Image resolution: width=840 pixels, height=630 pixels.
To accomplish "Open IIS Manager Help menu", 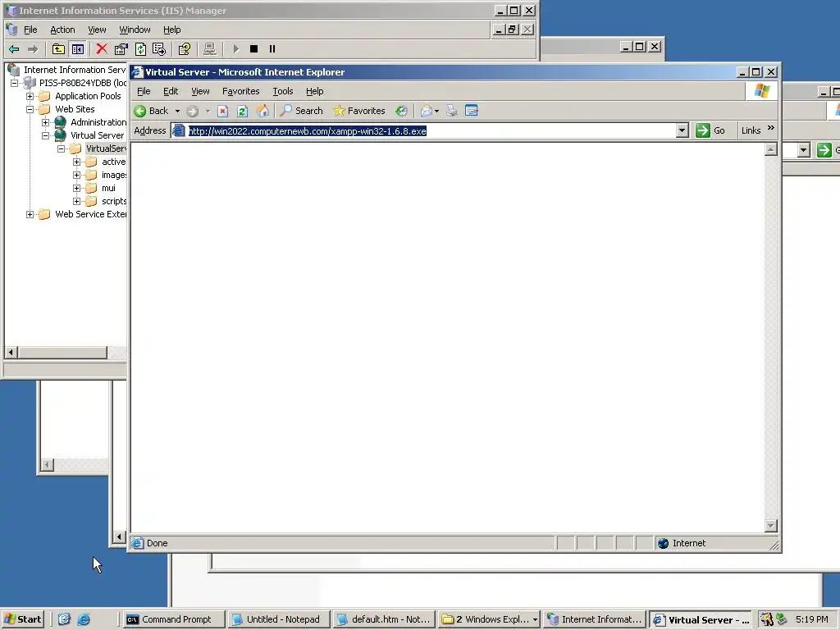I will [x=172, y=30].
